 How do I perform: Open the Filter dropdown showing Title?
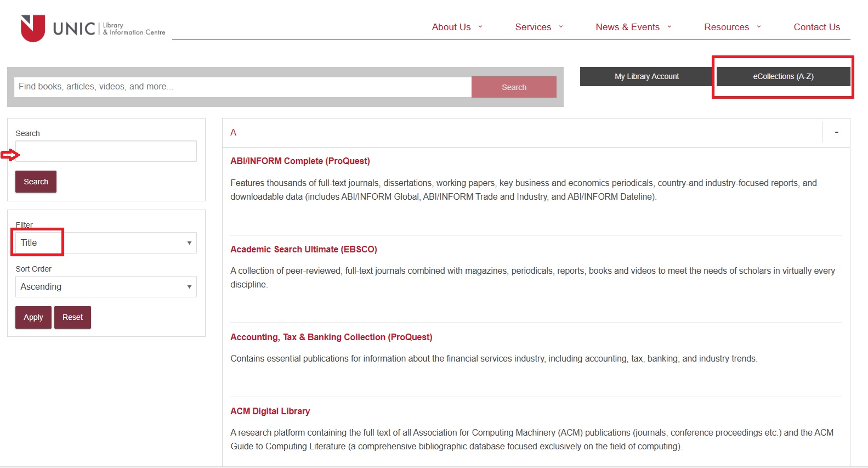pos(106,243)
